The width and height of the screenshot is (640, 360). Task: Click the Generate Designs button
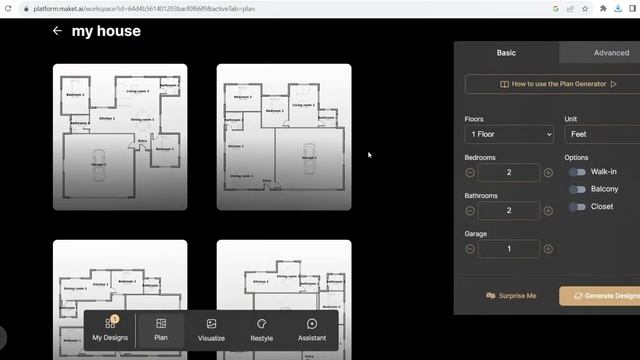[600, 296]
